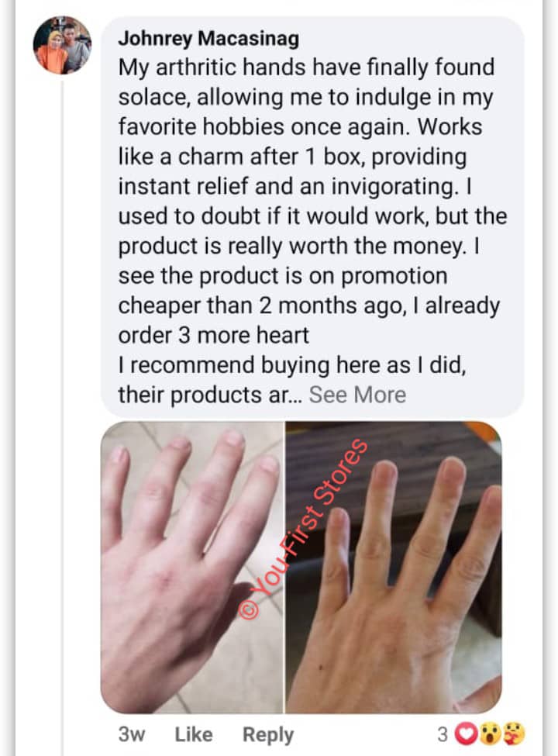Click the text 'My arthritic hands have finally found'
Image resolution: width=558 pixels, height=756 pixels.
point(306,67)
